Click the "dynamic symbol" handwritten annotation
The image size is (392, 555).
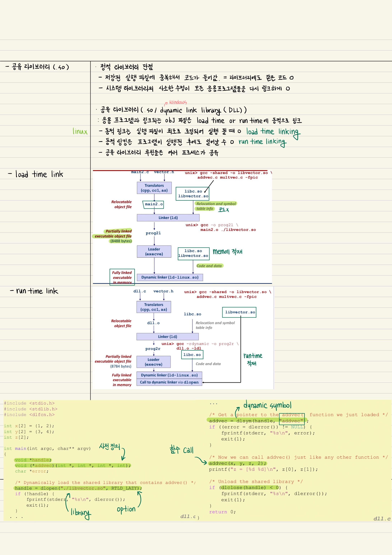pos(267,405)
